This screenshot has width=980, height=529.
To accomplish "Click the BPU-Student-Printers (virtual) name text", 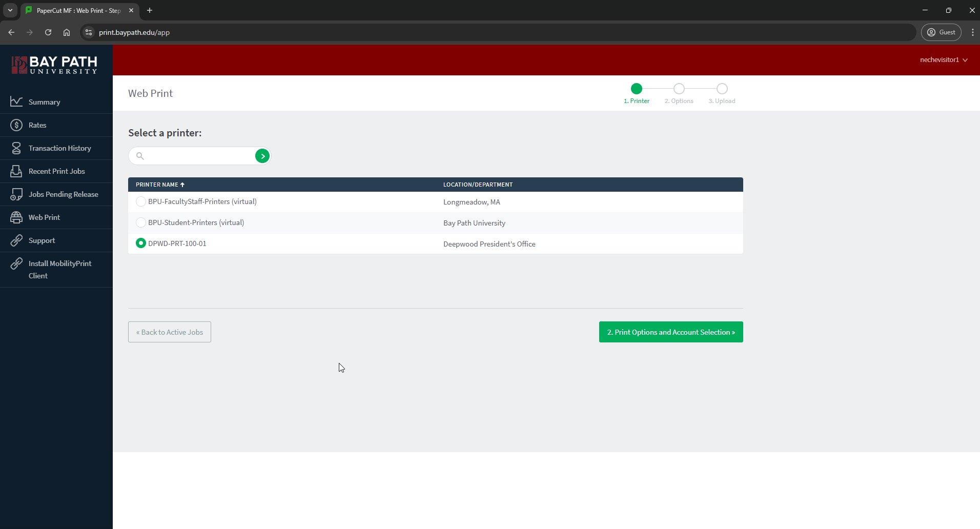I will [x=196, y=222].
